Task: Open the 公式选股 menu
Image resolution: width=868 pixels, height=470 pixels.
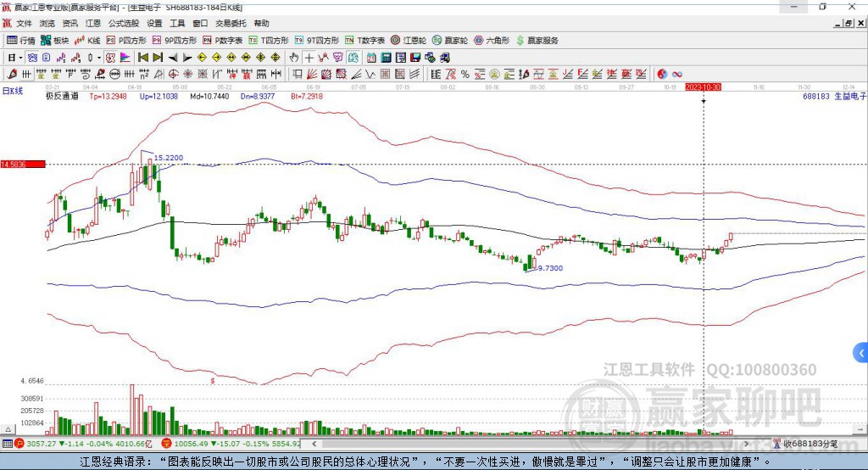Action: pos(124,23)
